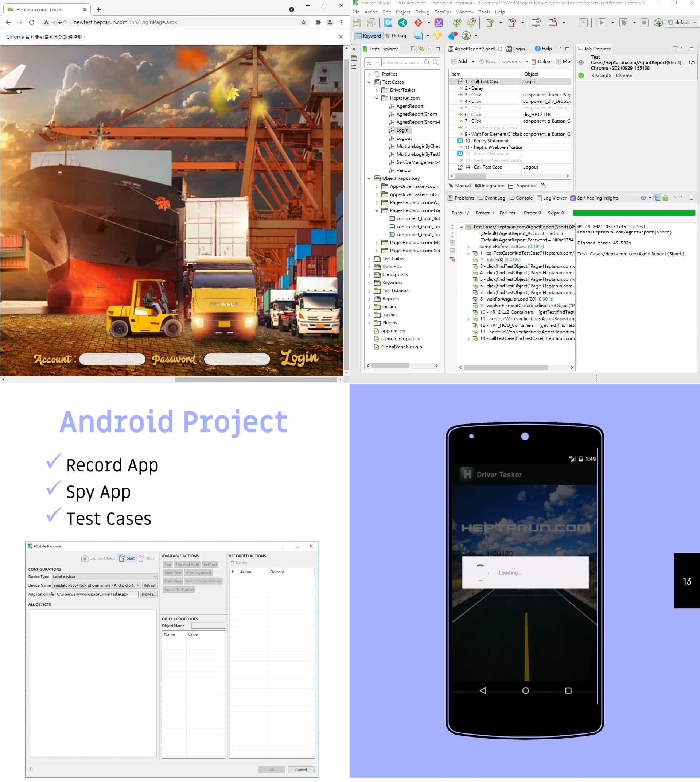The height and width of the screenshot is (782, 700).
Task: Click the Stop execution square icon
Action: pyautogui.click(x=644, y=22)
